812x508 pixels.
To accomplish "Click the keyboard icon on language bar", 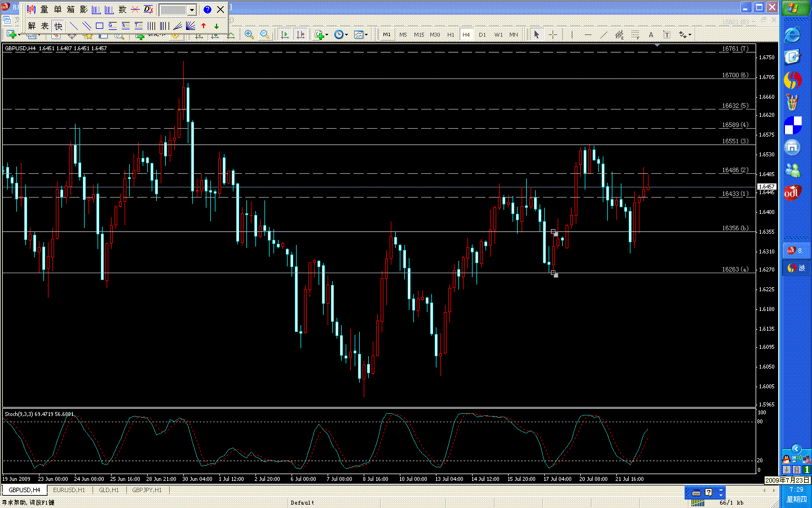I will point(696,492).
